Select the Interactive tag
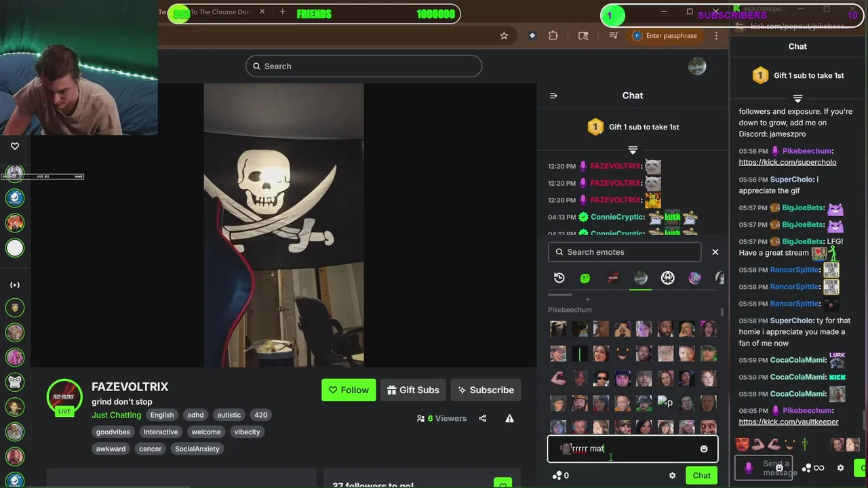 161,432
